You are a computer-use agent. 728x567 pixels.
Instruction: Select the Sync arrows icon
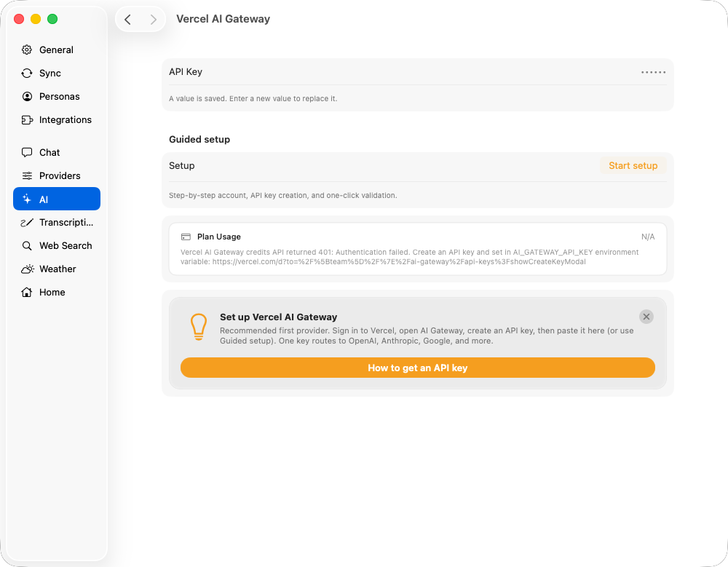point(27,73)
